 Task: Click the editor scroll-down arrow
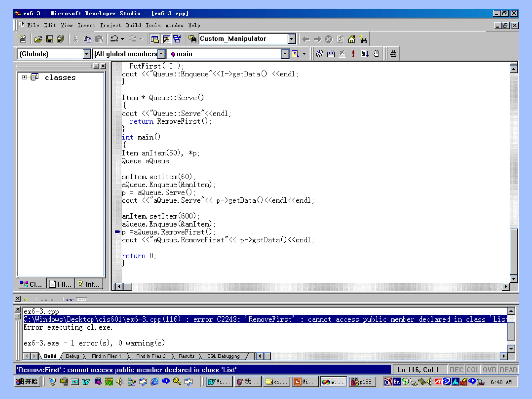click(514, 279)
